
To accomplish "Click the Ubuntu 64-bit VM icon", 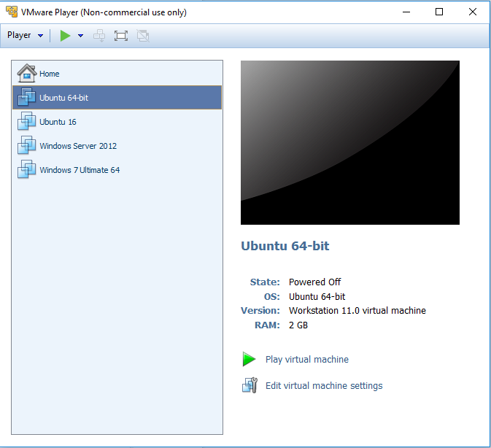I will coord(26,97).
